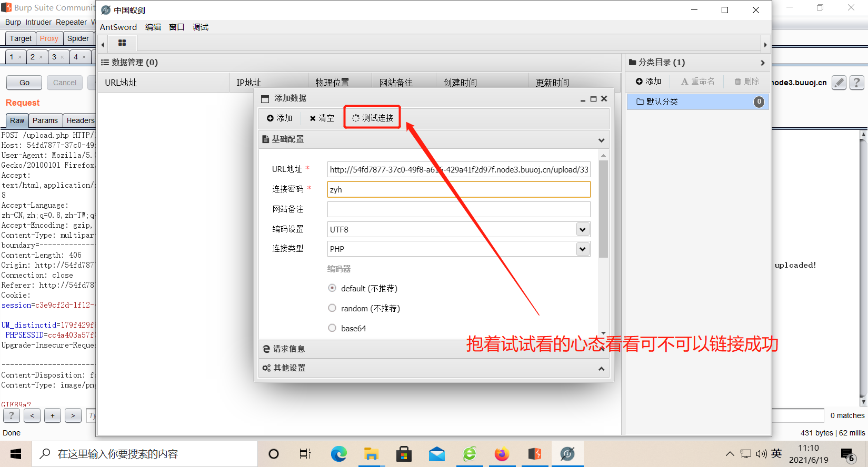Click Burp search plus (+) button
The height and width of the screenshot is (467, 868).
pyautogui.click(x=53, y=415)
